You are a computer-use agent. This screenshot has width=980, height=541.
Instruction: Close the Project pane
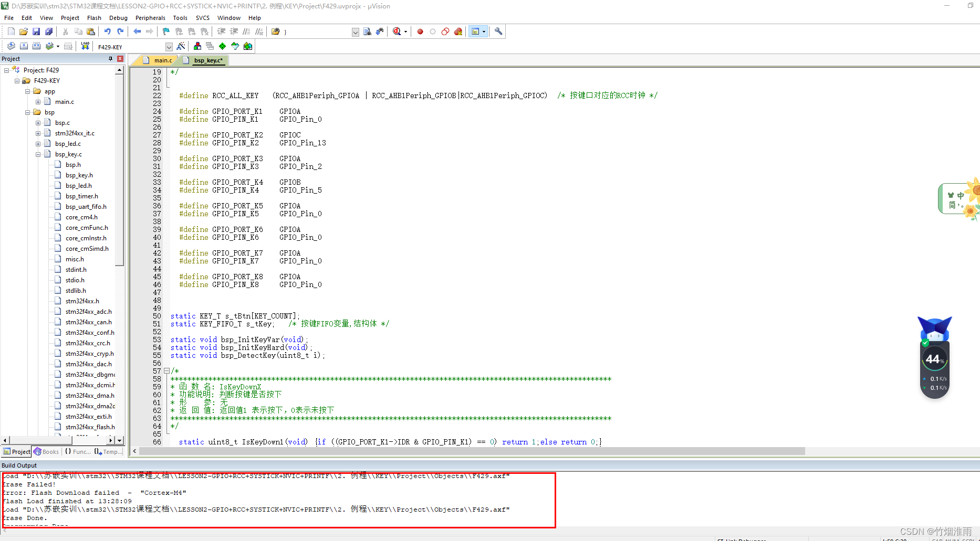click(x=120, y=59)
